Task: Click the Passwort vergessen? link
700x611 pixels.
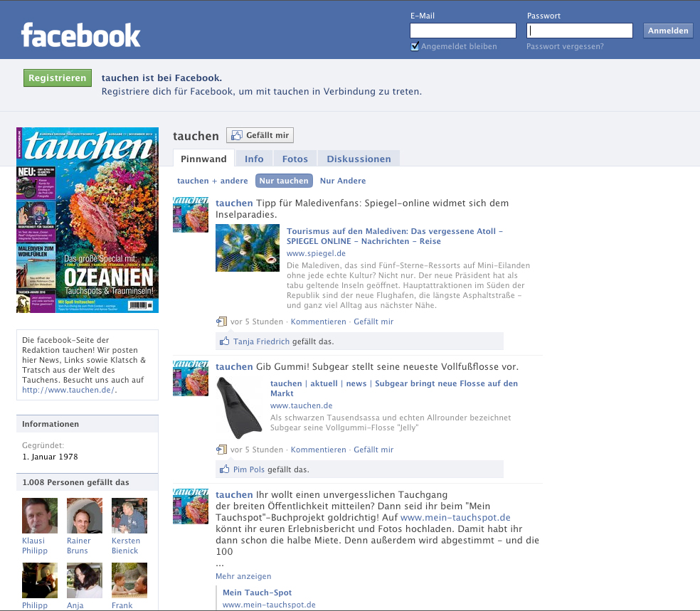Action: click(565, 46)
